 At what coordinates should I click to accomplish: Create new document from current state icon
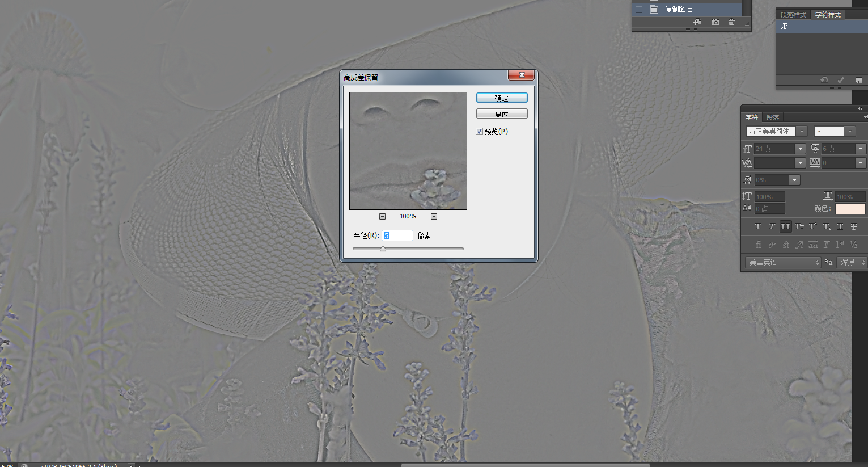click(697, 22)
